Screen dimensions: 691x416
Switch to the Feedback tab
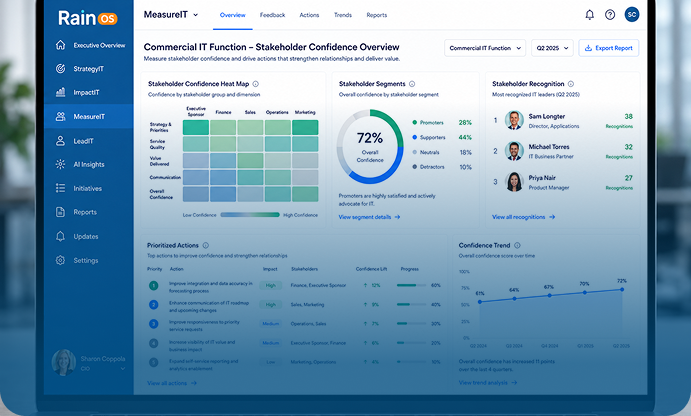click(272, 15)
